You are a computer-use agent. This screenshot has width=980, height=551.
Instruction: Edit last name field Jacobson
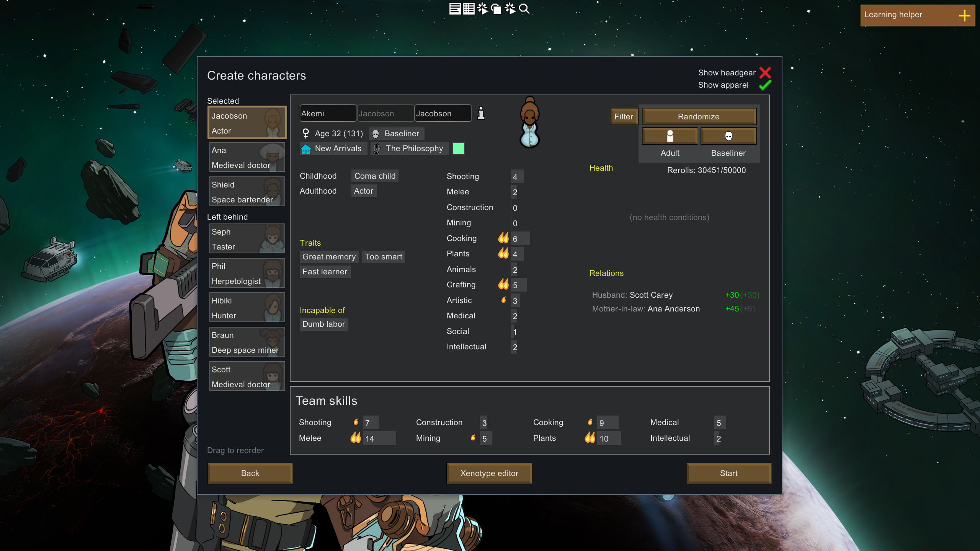(x=443, y=113)
